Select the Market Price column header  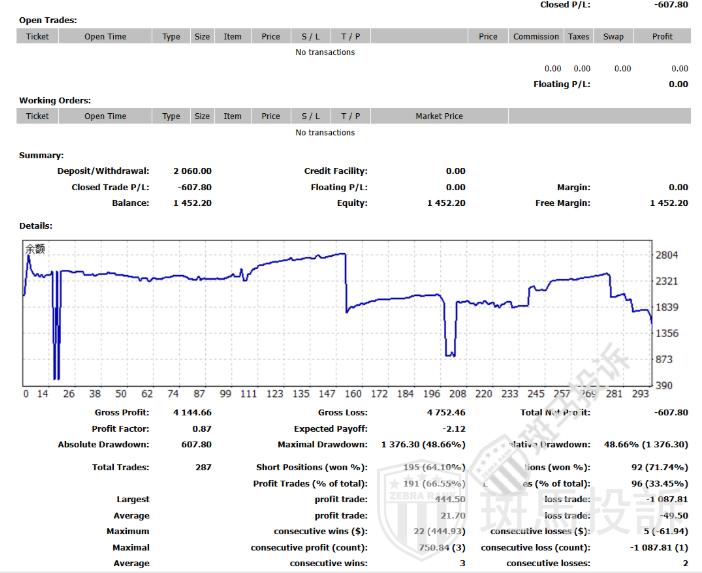(439, 116)
